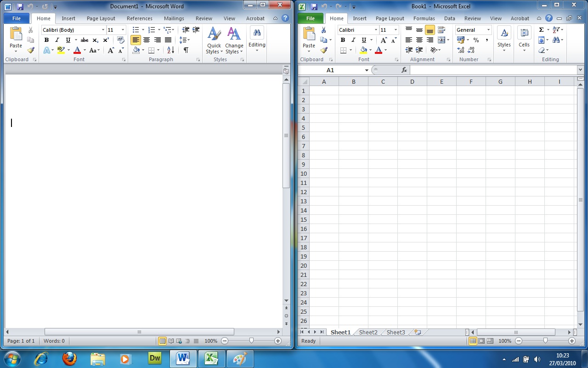Viewport: 588px width, 368px height.
Task: Click Show/Hide paragraph marks icon in Word
Action: click(x=186, y=50)
